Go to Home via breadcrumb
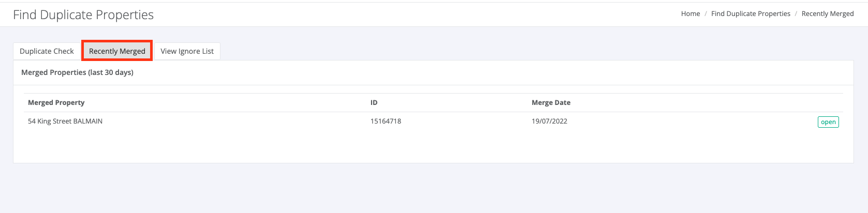This screenshot has width=868, height=213. [x=690, y=14]
